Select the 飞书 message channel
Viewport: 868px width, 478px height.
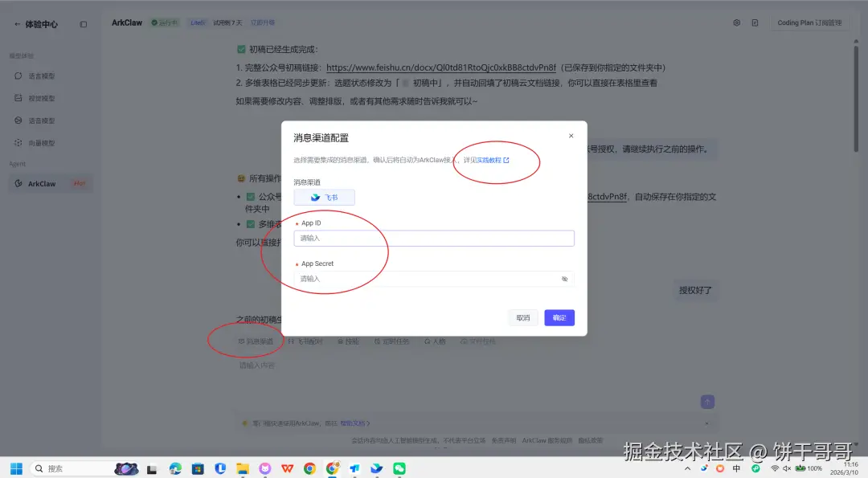tap(325, 198)
